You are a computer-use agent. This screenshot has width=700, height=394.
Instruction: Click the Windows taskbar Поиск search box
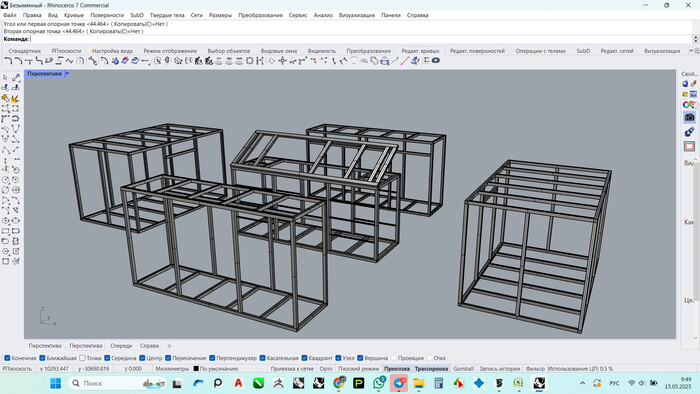tap(116, 383)
